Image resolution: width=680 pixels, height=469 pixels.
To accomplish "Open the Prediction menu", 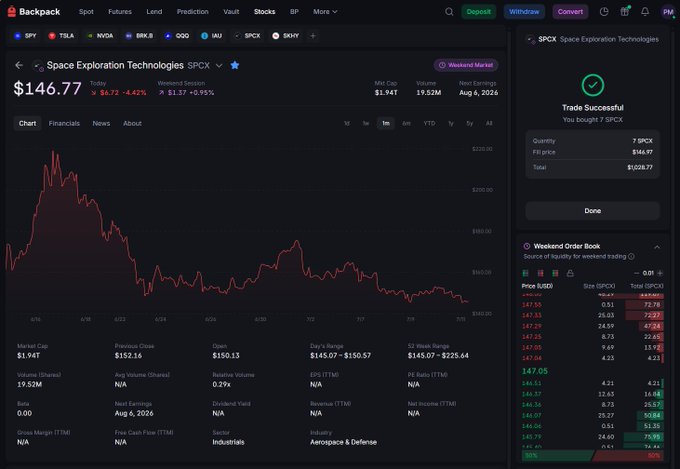I will click(x=193, y=12).
